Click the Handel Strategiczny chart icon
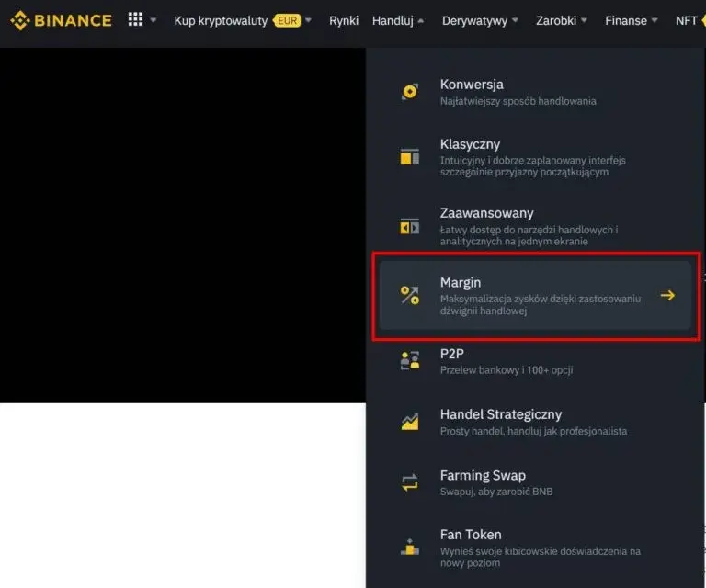This screenshot has height=588, width=706. click(x=410, y=422)
